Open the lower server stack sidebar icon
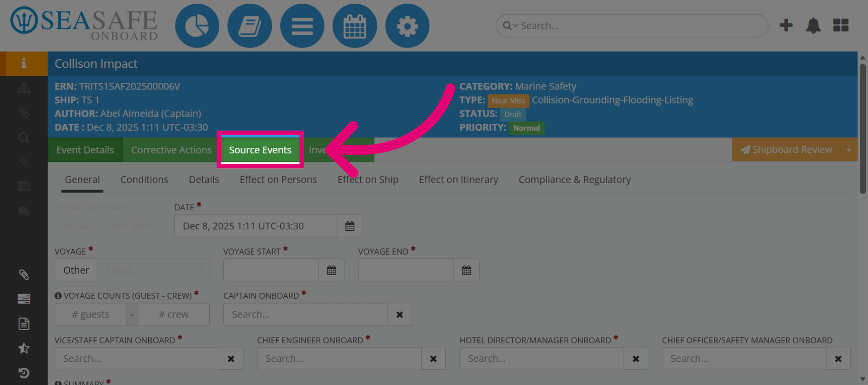Screen dimensions: 868x385 pyautogui.click(x=24, y=299)
